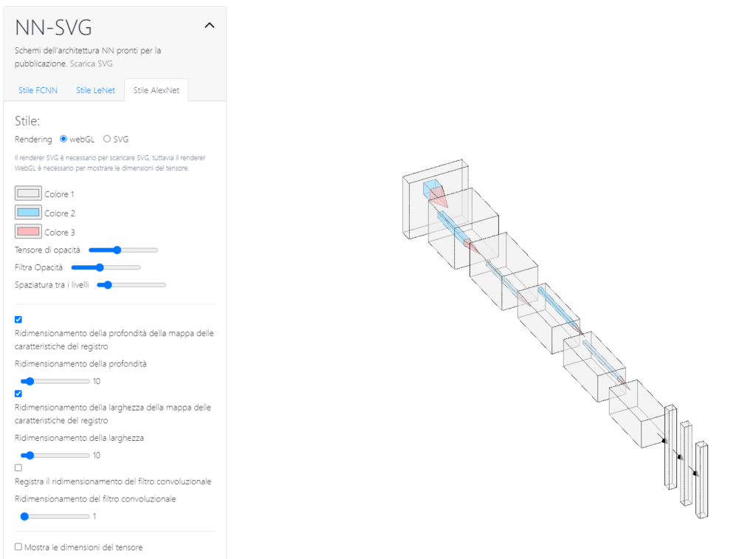Enable convolutional filter log scaling checkbox
Screen dimensions: 756x559
coord(18,467)
